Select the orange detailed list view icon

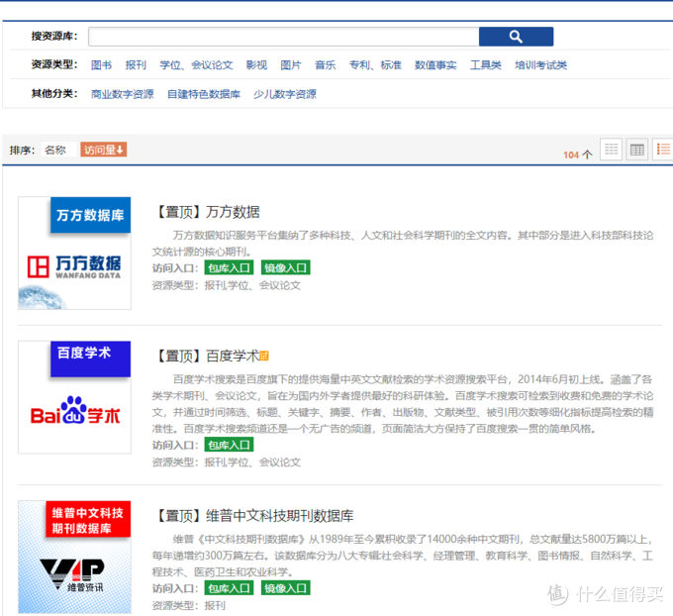(x=662, y=150)
